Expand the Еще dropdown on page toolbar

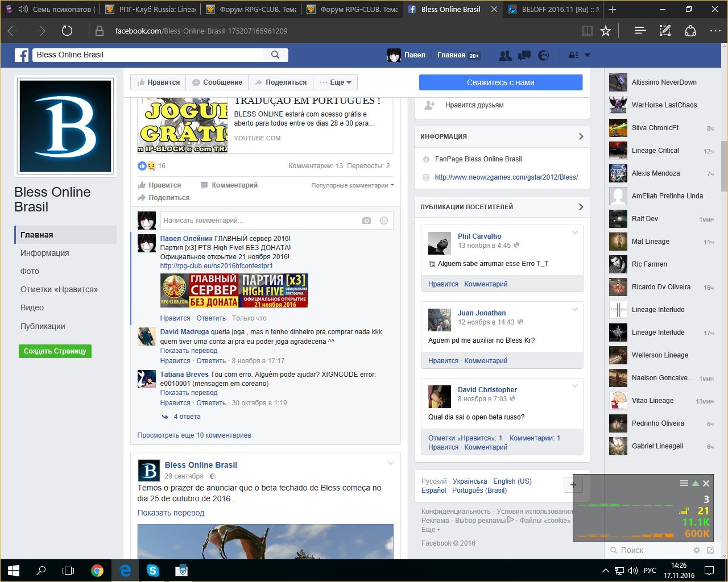tap(336, 82)
